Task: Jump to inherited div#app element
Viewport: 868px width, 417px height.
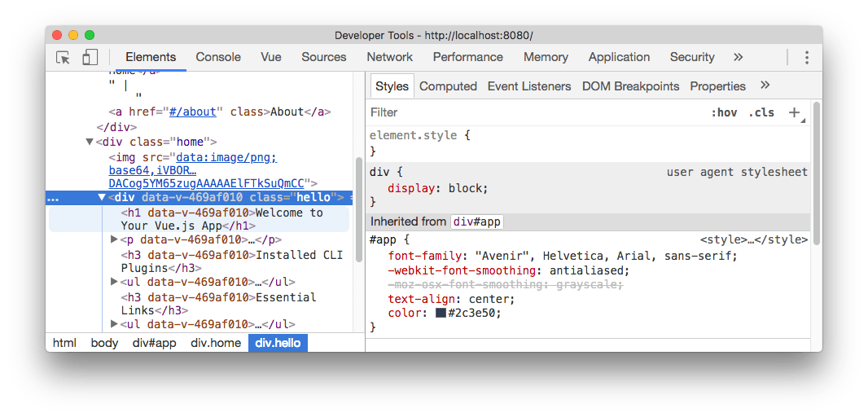Action: (477, 222)
